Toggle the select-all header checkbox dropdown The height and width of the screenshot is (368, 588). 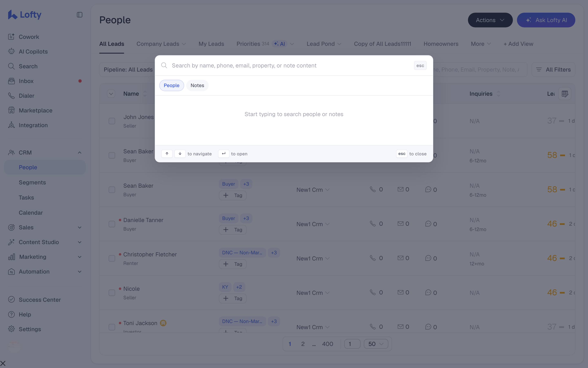tap(111, 94)
